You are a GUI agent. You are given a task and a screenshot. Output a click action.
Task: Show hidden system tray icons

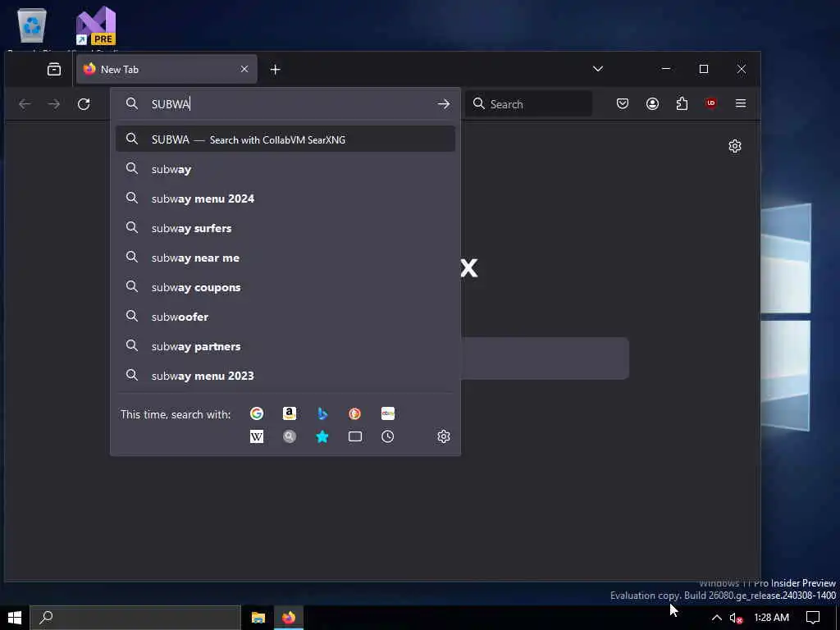[716, 618]
